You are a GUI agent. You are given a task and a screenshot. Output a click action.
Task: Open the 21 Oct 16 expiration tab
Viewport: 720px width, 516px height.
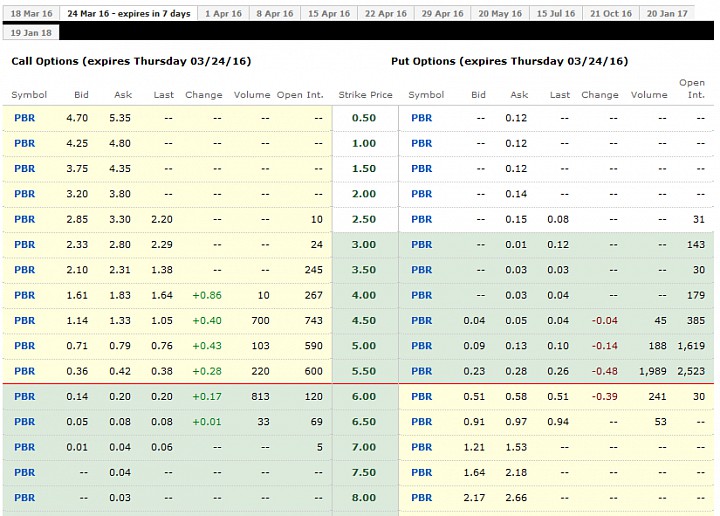point(611,13)
